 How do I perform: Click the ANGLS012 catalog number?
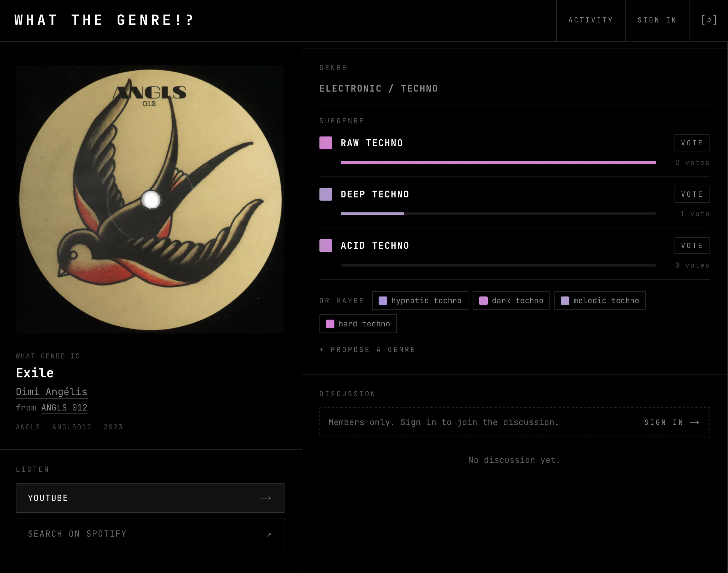[72, 427]
